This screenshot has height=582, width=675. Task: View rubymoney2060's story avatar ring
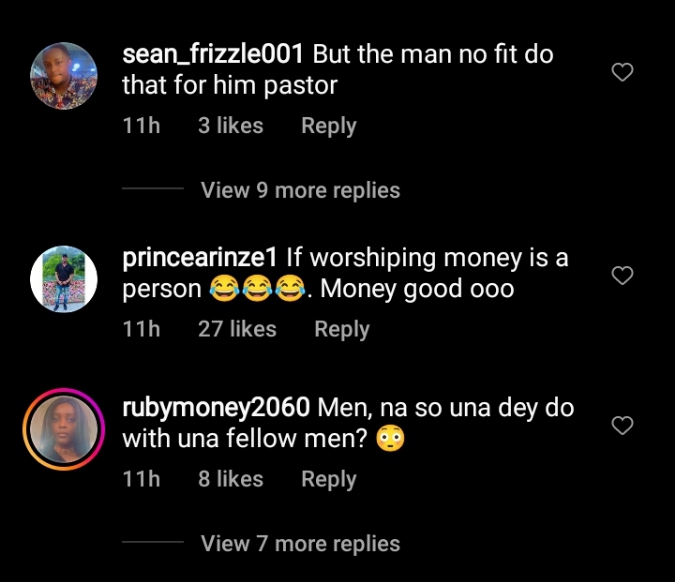tap(64, 430)
